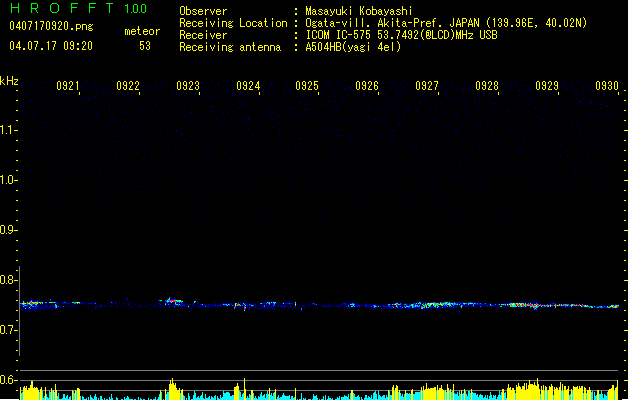
Task: Click the 0925 time marker
Action: tap(307, 86)
